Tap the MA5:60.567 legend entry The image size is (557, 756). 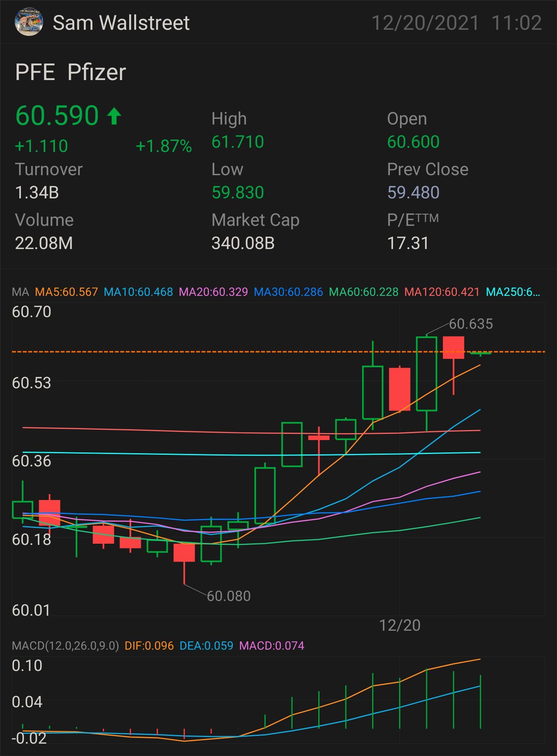[67, 292]
